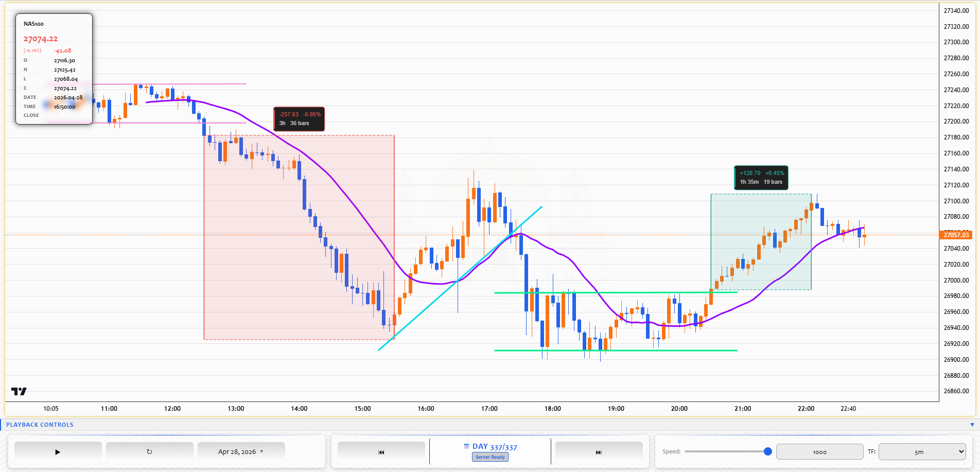Select the upper green horizontal range line

click(x=616, y=292)
